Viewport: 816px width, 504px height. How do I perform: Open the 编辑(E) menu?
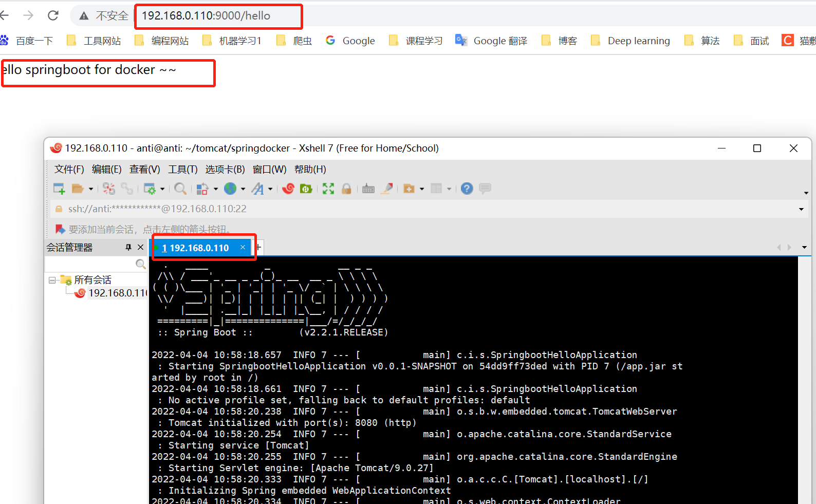click(107, 169)
